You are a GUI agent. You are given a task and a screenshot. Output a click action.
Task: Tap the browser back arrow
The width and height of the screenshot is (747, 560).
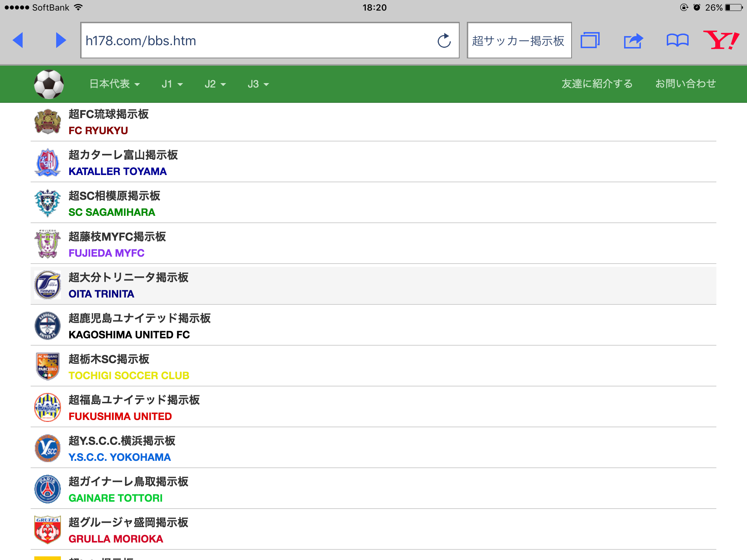(x=18, y=40)
